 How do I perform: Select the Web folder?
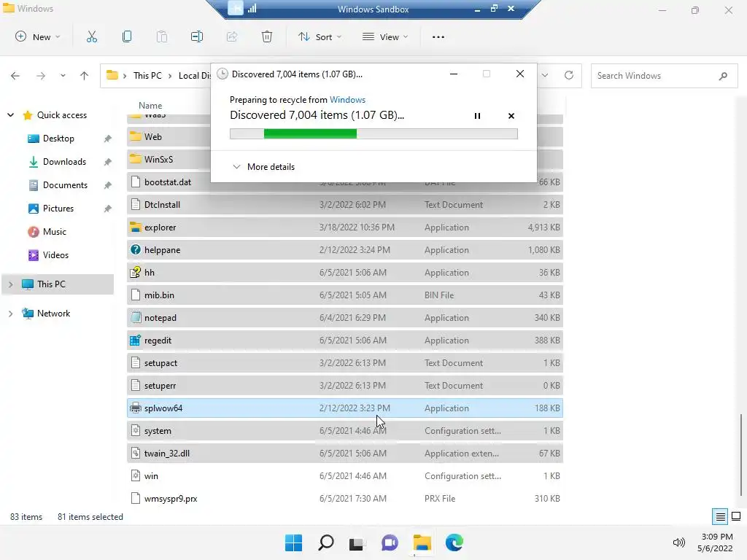click(169, 136)
